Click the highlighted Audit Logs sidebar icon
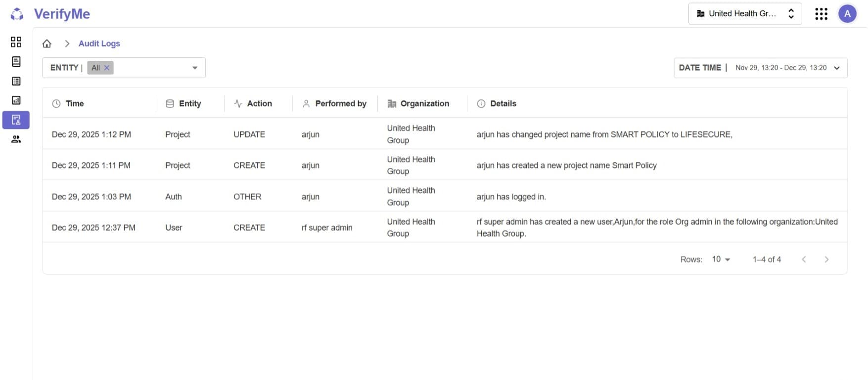Screen dimensions: 868x380 16,120
